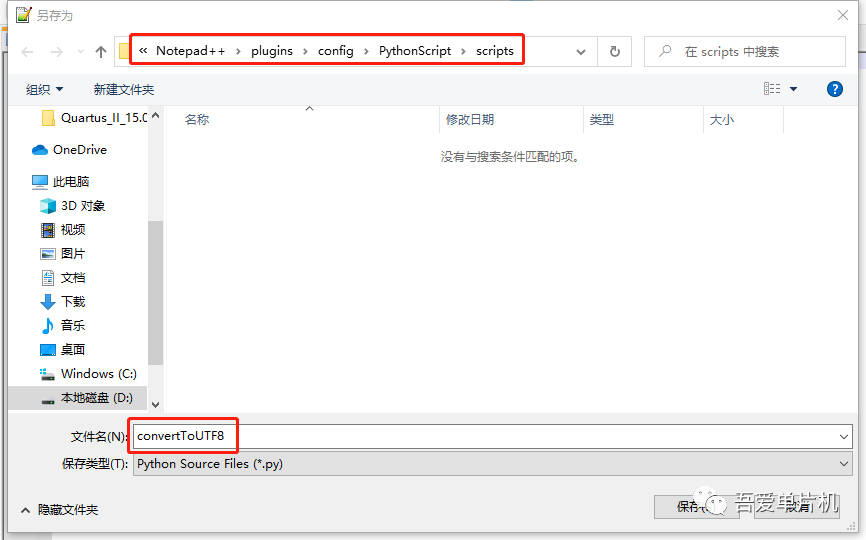Expand the chevron after plugins breadcrumb
The height and width of the screenshot is (540, 866).
click(305, 51)
